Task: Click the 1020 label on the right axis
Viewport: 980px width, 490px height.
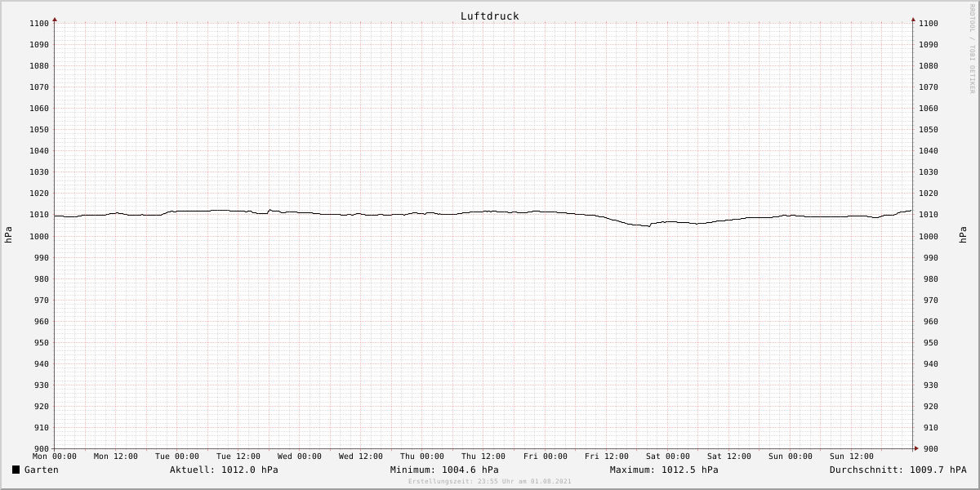Action: coord(929,194)
